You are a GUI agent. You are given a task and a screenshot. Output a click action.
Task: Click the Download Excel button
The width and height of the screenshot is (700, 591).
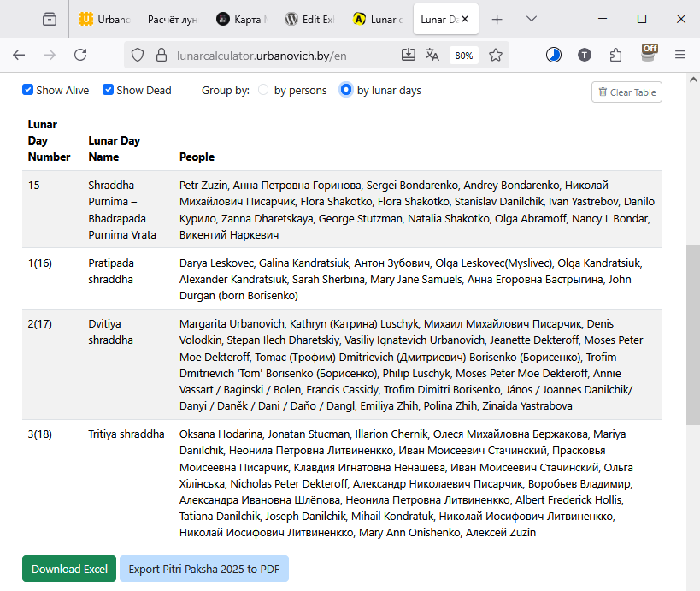[x=69, y=569]
